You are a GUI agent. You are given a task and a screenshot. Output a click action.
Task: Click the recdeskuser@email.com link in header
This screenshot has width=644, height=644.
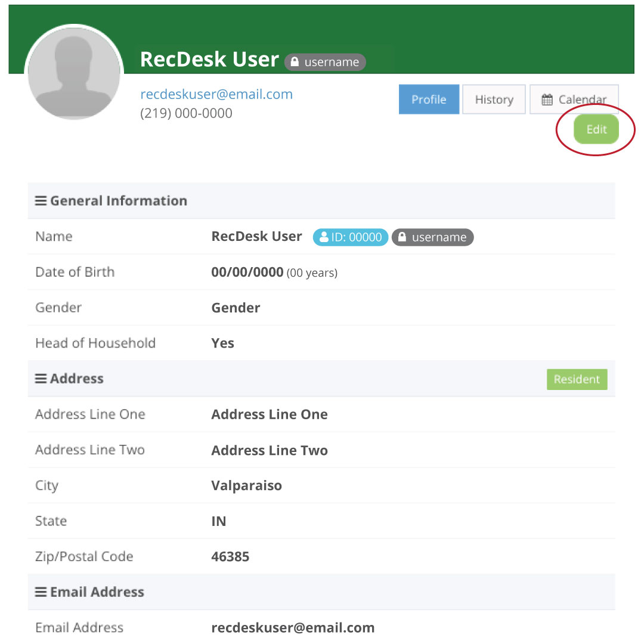click(216, 94)
